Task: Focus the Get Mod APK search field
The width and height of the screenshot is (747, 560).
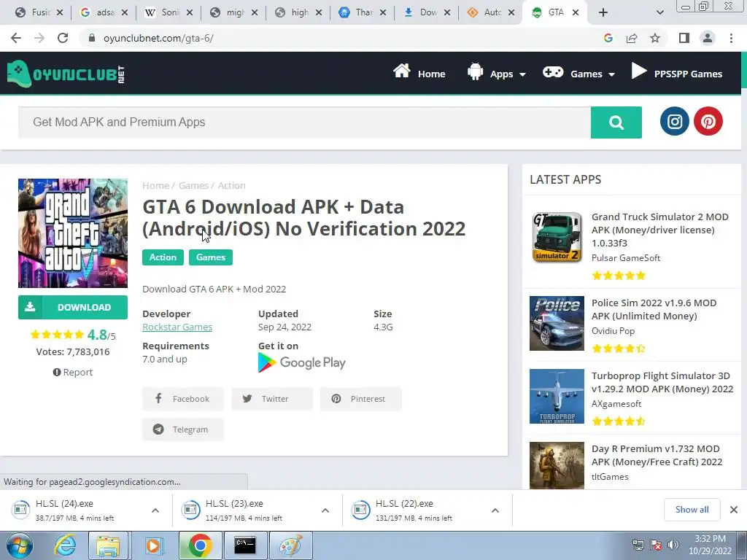Action: [x=304, y=122]
